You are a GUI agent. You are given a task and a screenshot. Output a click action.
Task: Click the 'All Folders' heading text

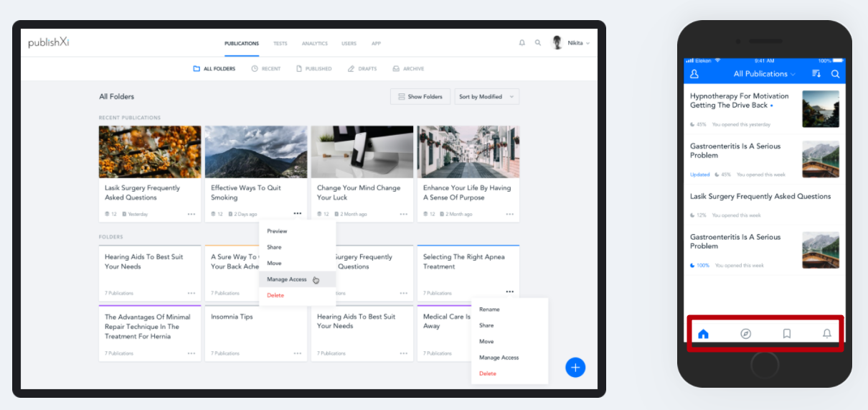116,96
